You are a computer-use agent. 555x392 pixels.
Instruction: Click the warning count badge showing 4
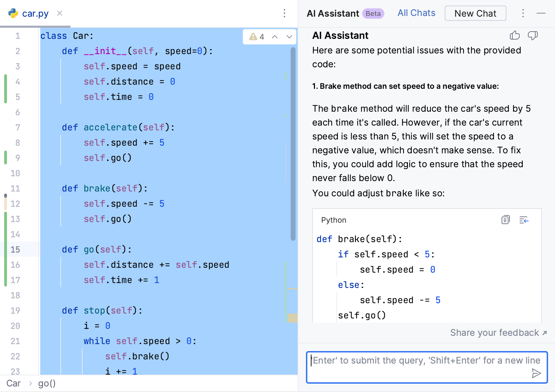pos(257,36)
